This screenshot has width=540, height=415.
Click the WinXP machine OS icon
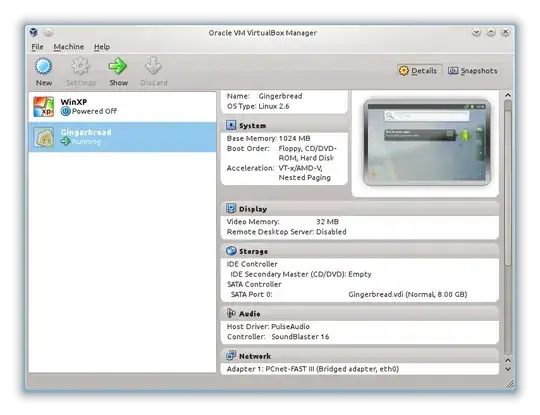(43, 106)
